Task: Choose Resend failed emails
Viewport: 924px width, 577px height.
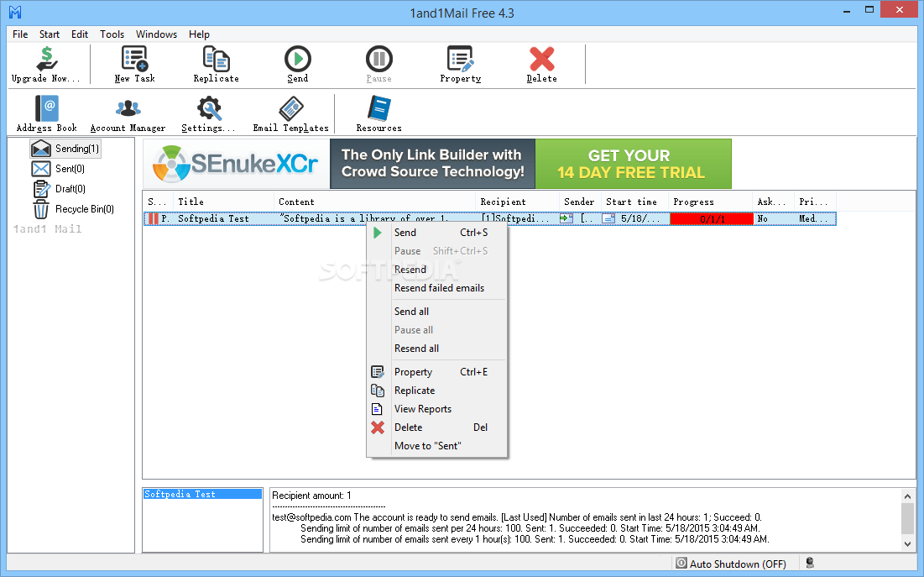Action: [436, 288]
